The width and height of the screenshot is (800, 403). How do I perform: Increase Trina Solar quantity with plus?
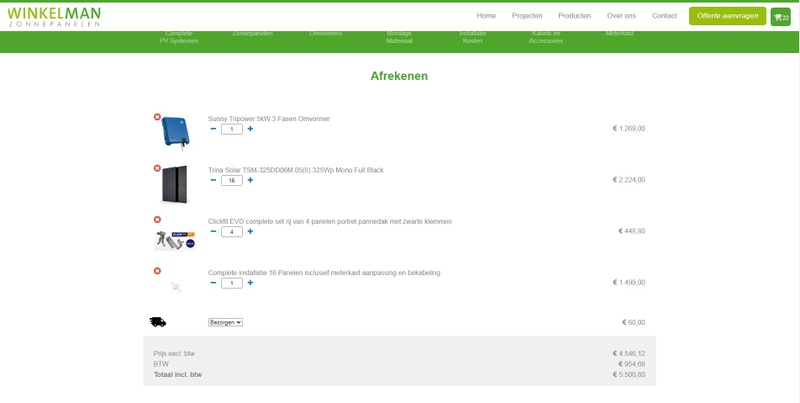click(250, 180)
